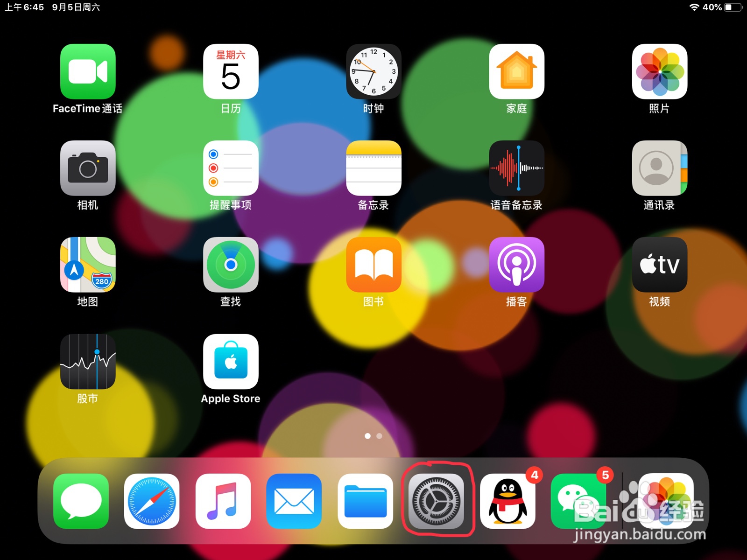Open the Apple Store app
The height and width of the screenshot is (560, 747).
click(x=231, y=362)
